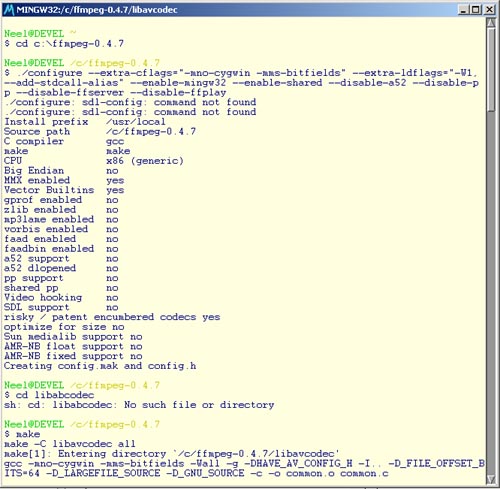500x489 pixels.
Task: Click the 'Source path' line
Action: point(100,131)
